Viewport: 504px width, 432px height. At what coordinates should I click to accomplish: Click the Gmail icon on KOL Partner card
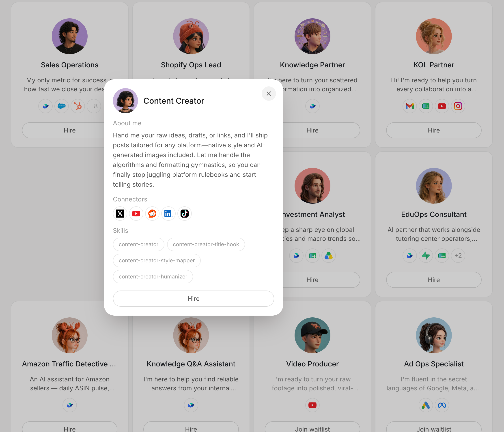(410, 106)
